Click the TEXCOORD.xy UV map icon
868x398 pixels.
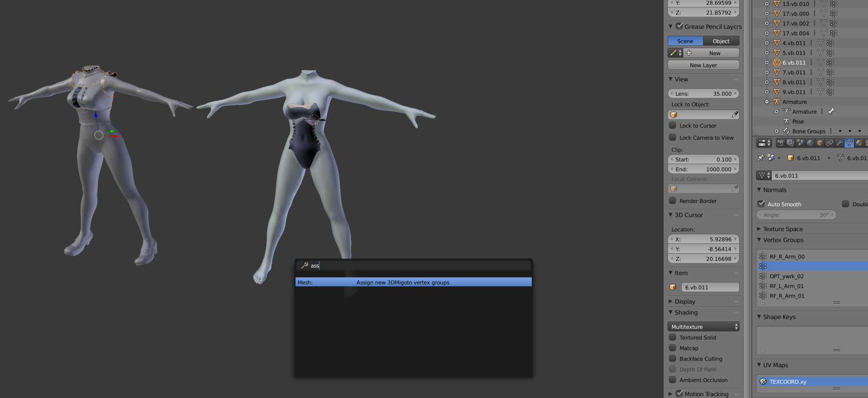(763, 382)
